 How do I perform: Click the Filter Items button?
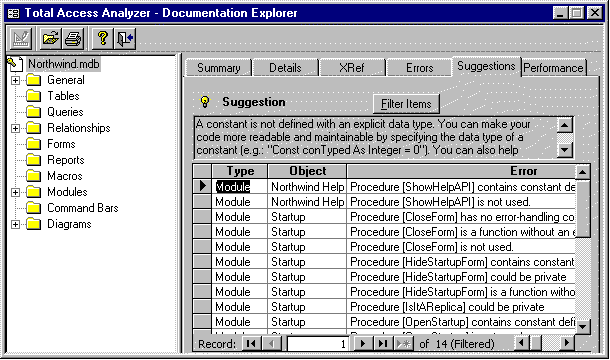coord(406,104)
